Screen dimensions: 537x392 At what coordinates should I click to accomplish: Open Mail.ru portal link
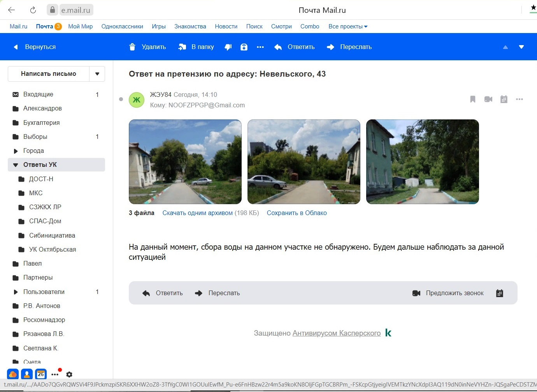tap(18, 26)
